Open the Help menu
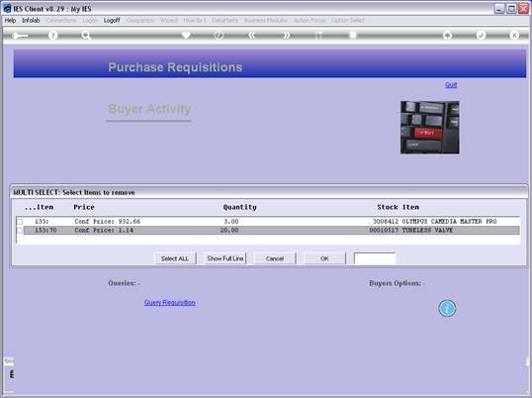This screenshot has width=532, height=398. [x=10, y=21]
